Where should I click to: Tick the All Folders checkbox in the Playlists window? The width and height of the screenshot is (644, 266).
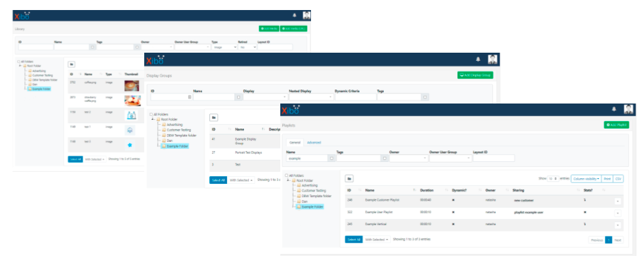tap(287, 175)
